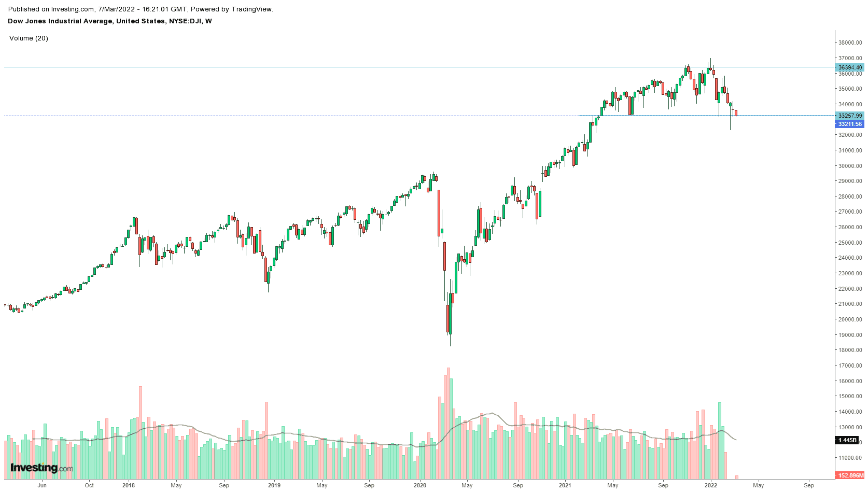Click the 25000.00 price axis label
This screenshot has height=492, width=868.
(x=850, y=243)
